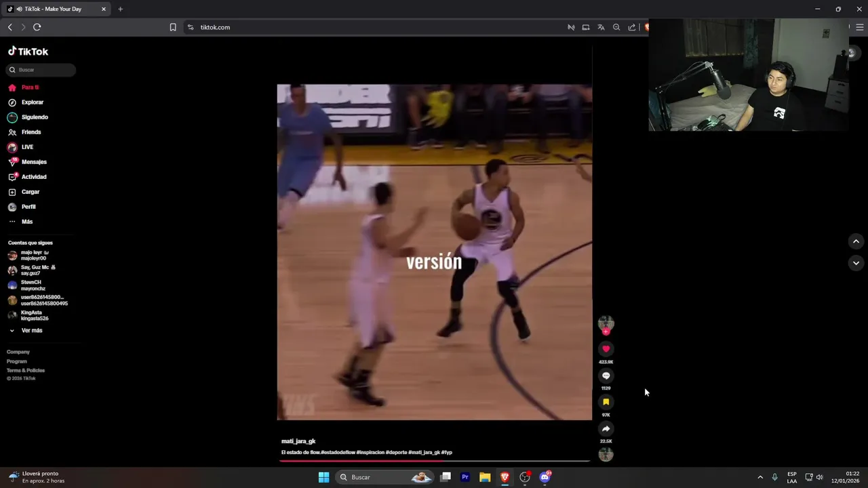
Task: Open a new browser tab with plus
Action: (120, 9)
